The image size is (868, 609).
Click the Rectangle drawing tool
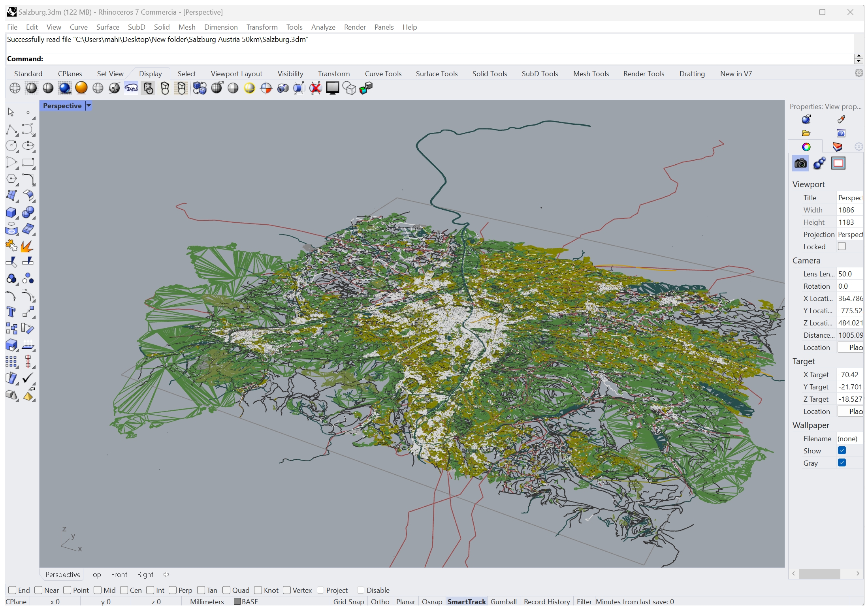pyautogui.click(x=28, y=162)
